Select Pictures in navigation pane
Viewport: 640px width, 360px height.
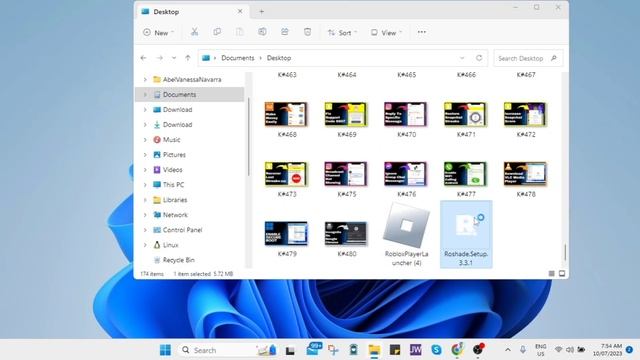[174, 155]
